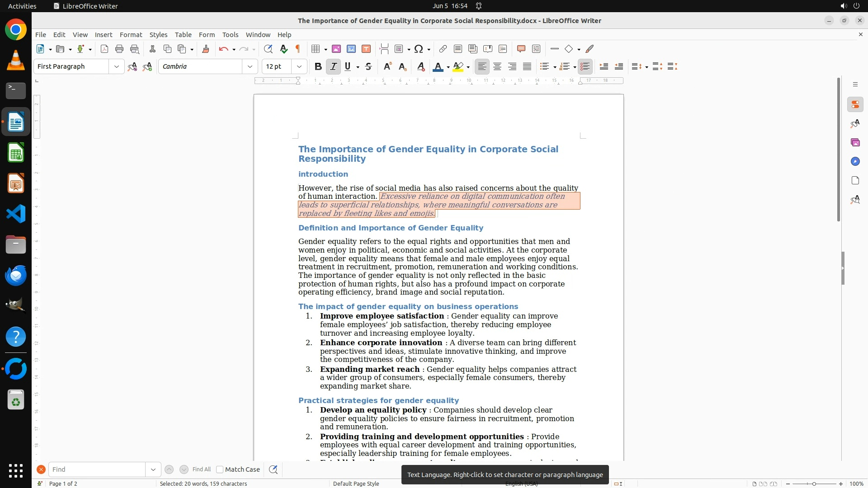Viewport: 868px width, 488px height.
Task: Click the Insert Hyperlink icon
Action: [x=443, y=49]
